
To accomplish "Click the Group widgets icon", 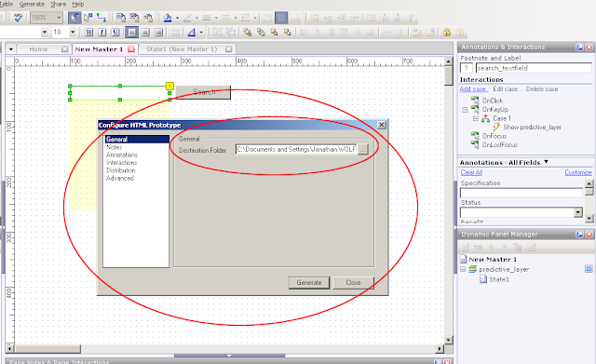I will pos(217,33).
